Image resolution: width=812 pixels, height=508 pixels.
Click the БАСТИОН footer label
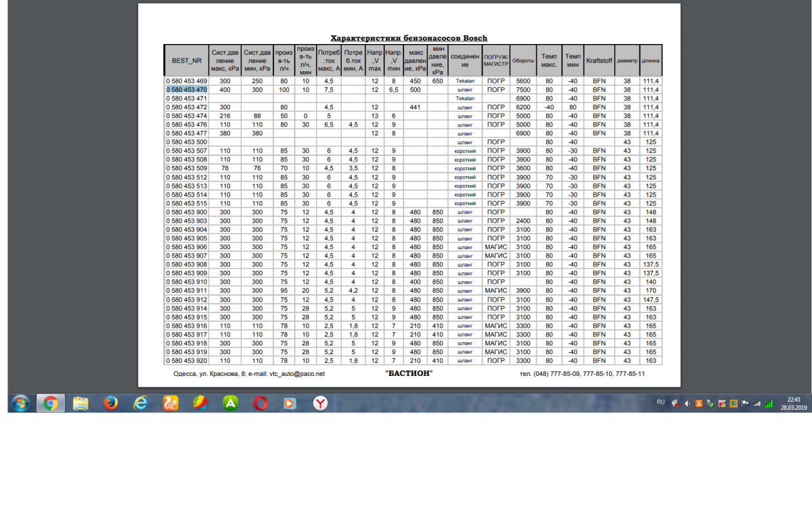[x=409, y=374]
